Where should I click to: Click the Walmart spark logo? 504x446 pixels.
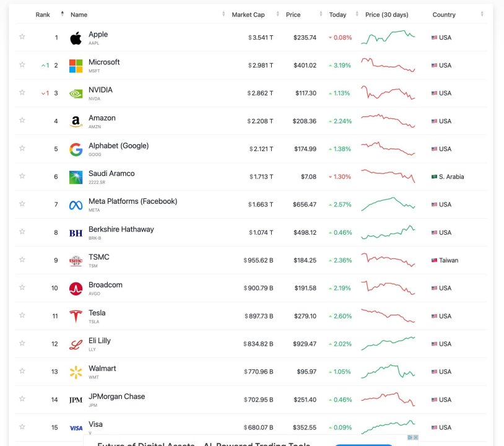pyautogui.click(x=76, y=372)
